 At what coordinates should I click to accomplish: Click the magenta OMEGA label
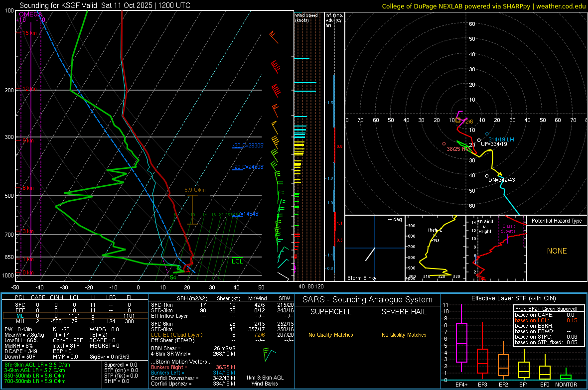tap(30, 14)
